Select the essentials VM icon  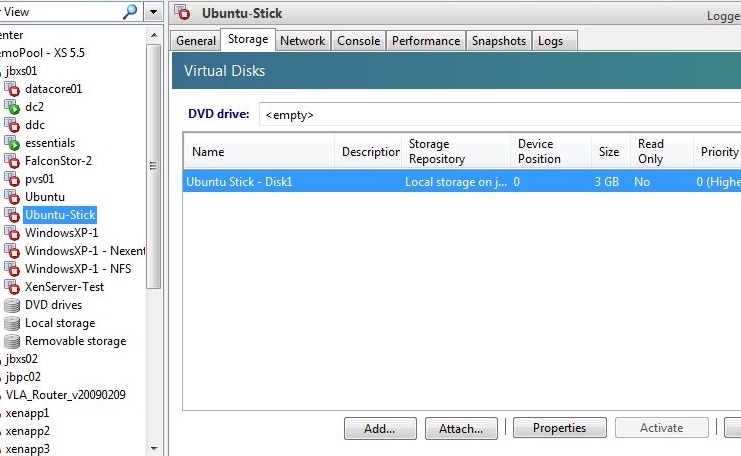12,143
